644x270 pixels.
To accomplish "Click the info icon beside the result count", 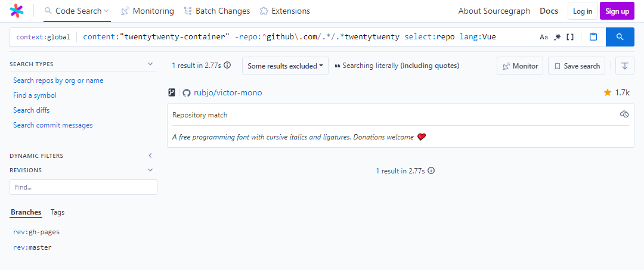I will [227, 66].
